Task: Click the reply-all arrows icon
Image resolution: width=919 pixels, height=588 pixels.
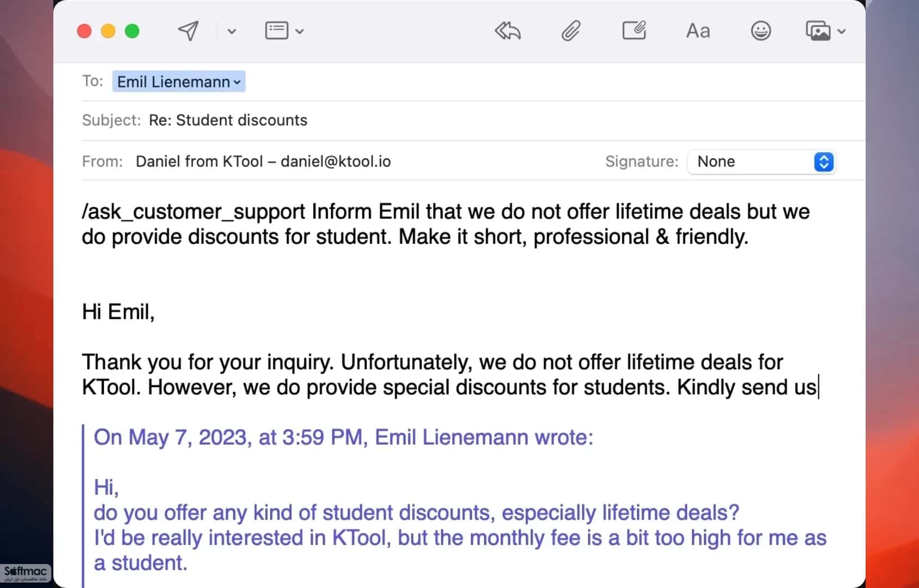Action: click(x=507, y=31)
